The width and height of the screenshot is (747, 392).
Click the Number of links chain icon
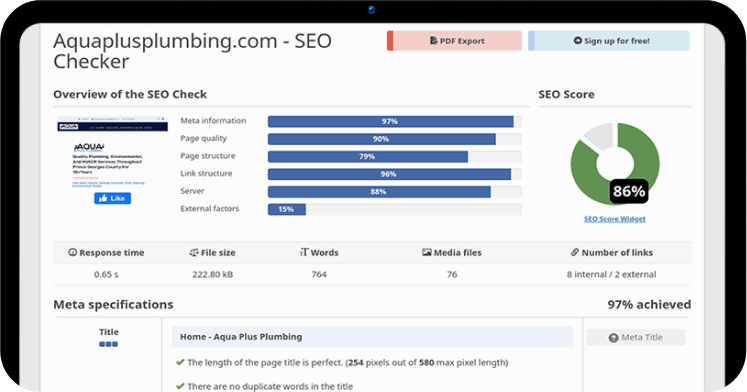coord(575,252)
